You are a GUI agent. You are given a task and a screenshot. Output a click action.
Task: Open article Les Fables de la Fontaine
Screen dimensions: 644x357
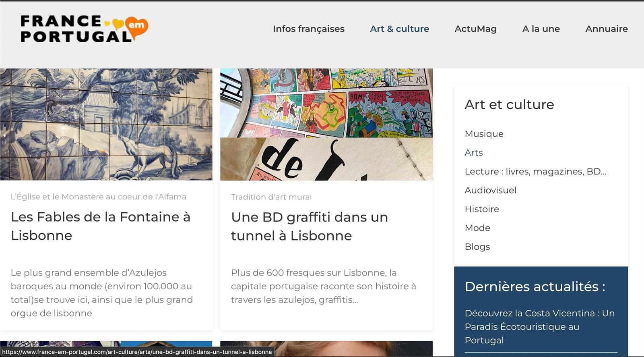pos(101,226)
